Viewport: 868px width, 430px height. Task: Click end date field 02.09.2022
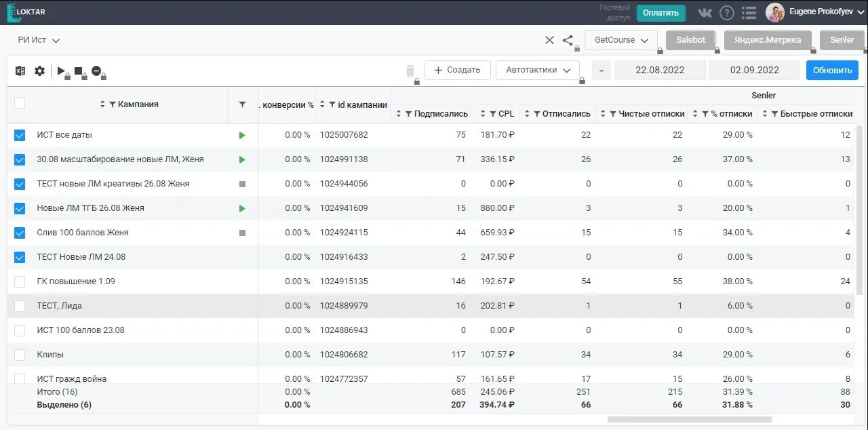click(755, 71)
